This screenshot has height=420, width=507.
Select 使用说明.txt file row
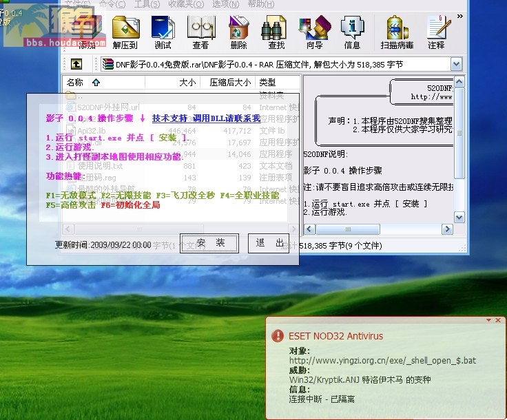click(181, 166)
